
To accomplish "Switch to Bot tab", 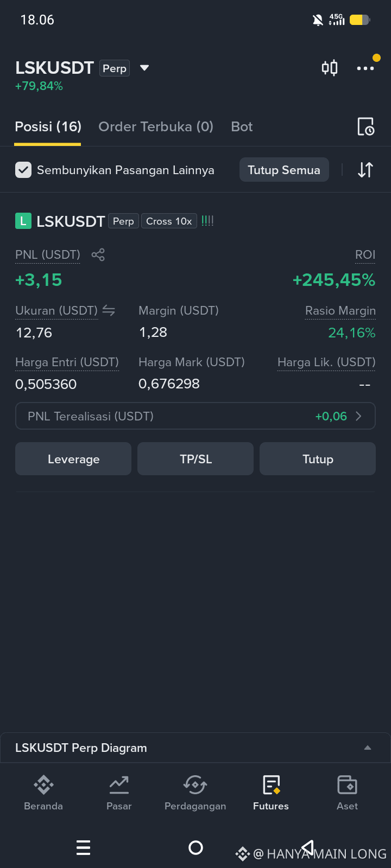I will [x=242, y=126].
